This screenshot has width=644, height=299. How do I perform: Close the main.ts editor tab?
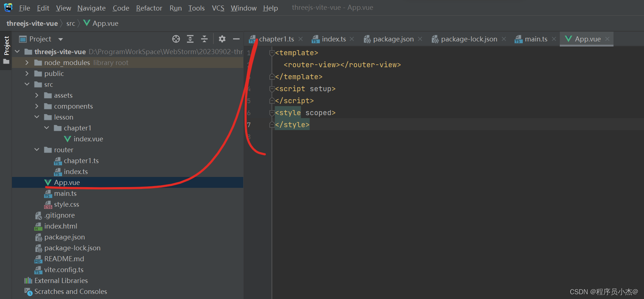[554, 39]
